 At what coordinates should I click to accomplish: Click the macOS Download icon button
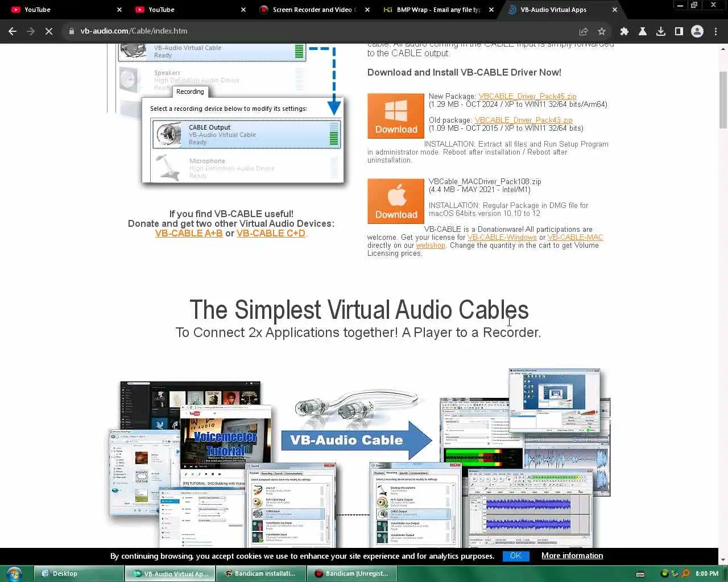pos(396,201)
